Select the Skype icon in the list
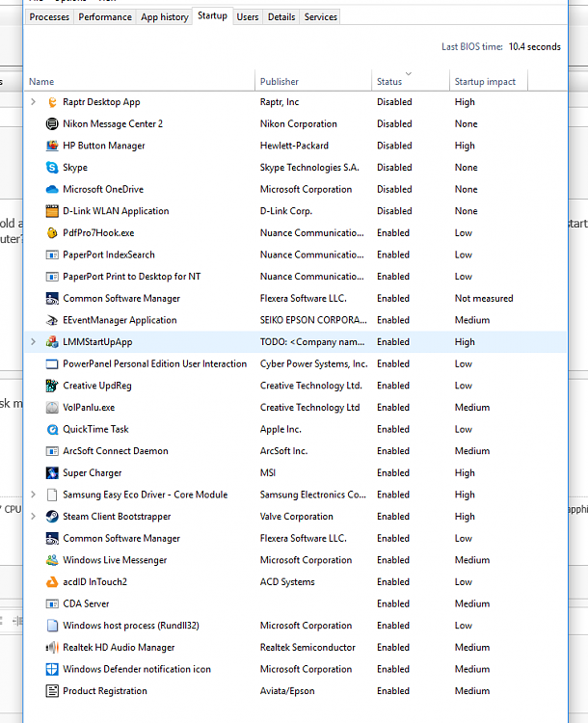The height and width of the screenshot is (723, 588). [x=52, y=168]
